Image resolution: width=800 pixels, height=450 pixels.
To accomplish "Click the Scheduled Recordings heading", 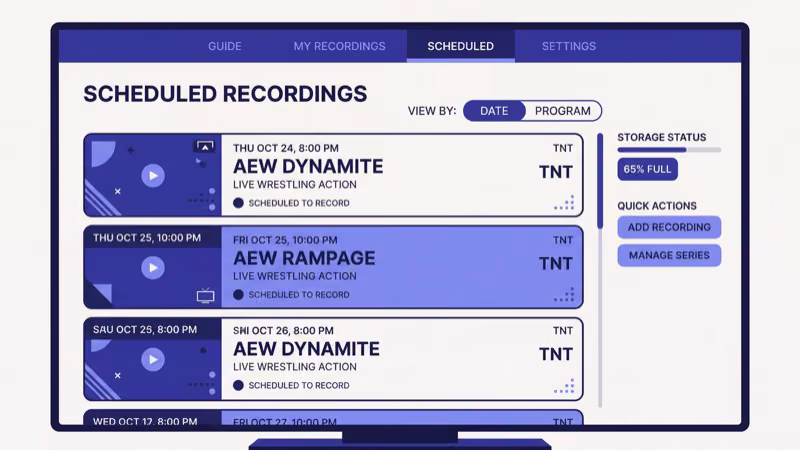I will [225, 94].
